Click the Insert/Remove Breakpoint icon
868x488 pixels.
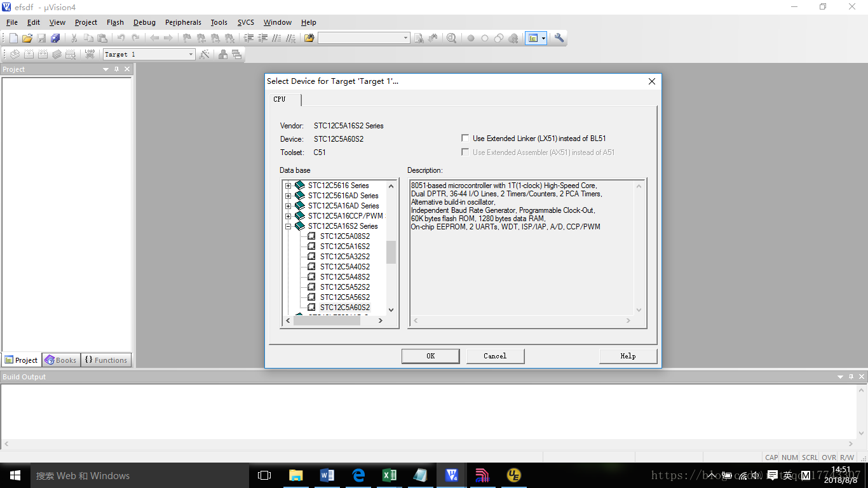(471, 38)
